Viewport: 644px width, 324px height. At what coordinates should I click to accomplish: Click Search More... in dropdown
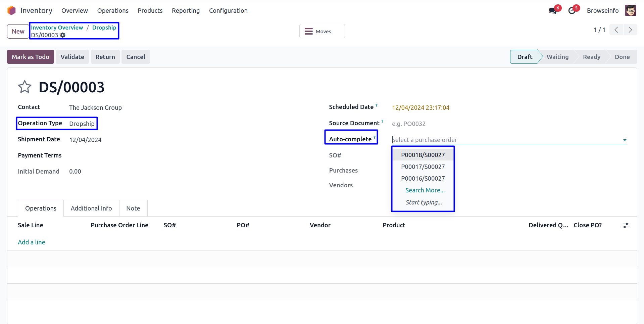pyautogui.click(x=425, y=190)
